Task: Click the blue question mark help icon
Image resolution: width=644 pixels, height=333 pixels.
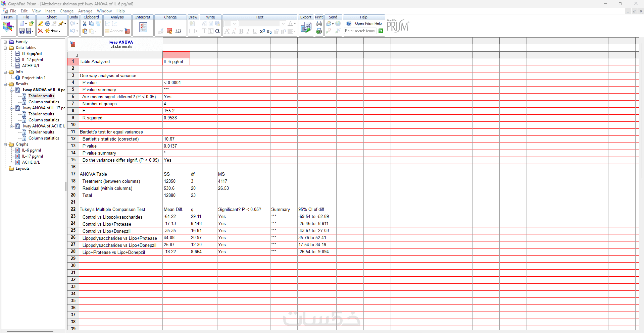Action: [x=349, y=23]
